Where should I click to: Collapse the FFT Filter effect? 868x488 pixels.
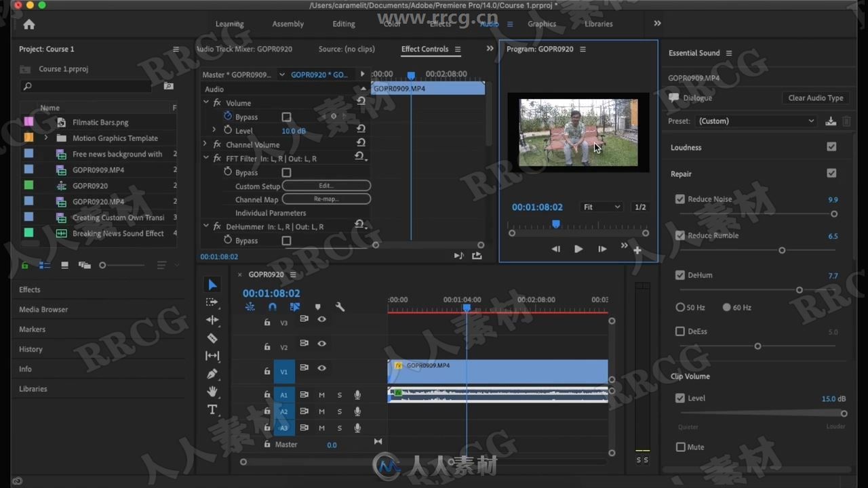(205, 158)
